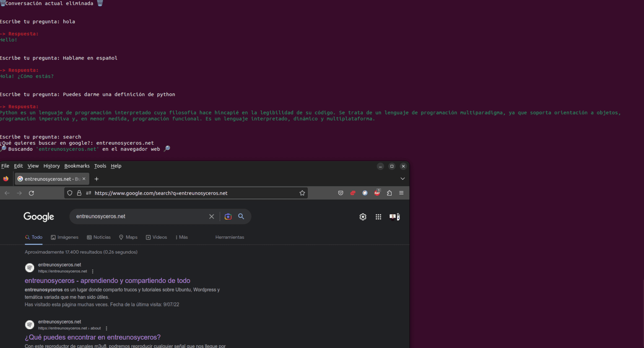Save page to Pocket
644x348 pixels.
(340, 193)
